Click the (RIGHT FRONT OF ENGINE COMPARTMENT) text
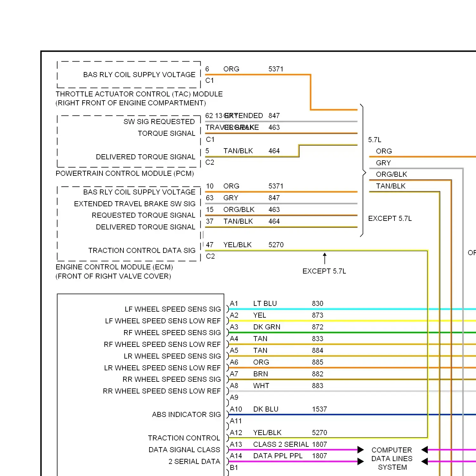The image size is (476, 476). 131,103
